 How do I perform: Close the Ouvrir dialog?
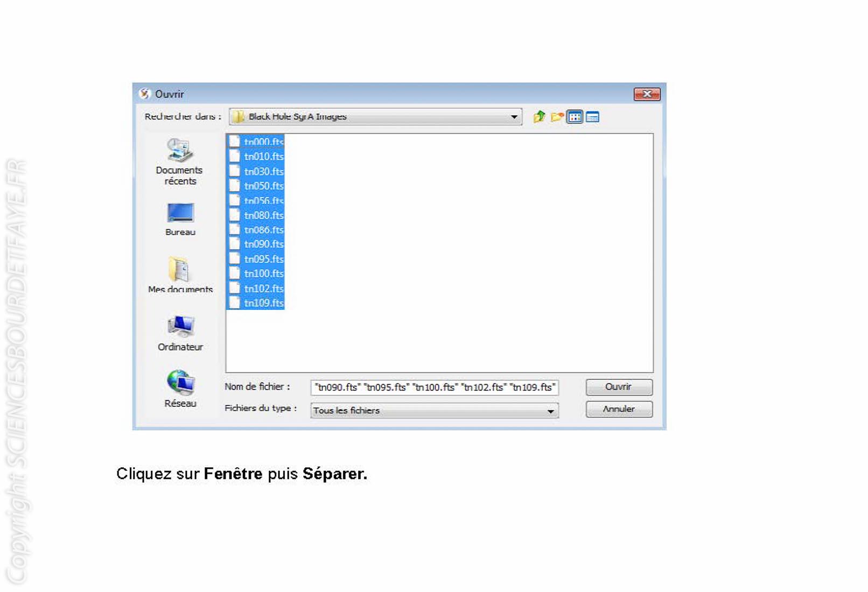point(647,94)
